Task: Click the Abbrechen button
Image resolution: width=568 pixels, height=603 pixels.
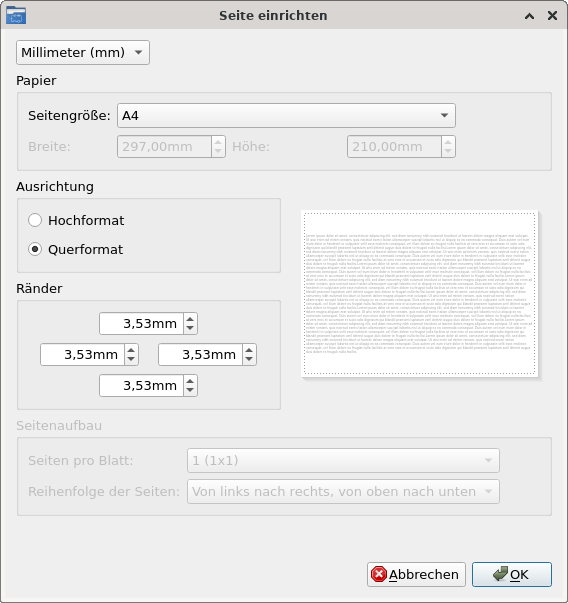Action: click(x=416, y=575)
